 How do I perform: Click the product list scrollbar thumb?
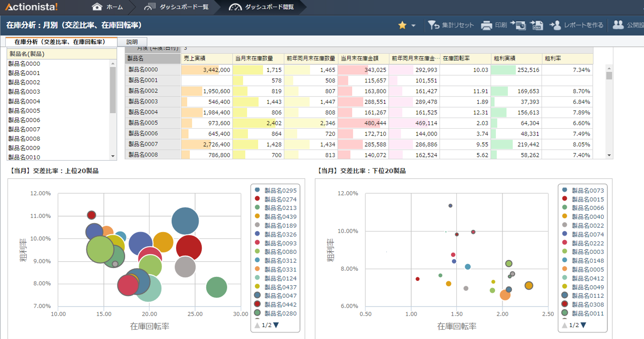pos(113,90)
